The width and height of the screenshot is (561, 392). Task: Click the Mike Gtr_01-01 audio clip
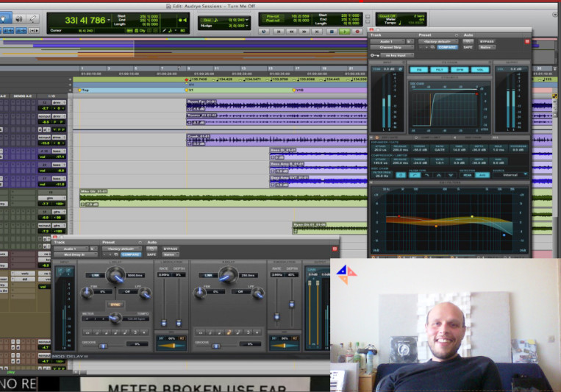click(224, 198)
